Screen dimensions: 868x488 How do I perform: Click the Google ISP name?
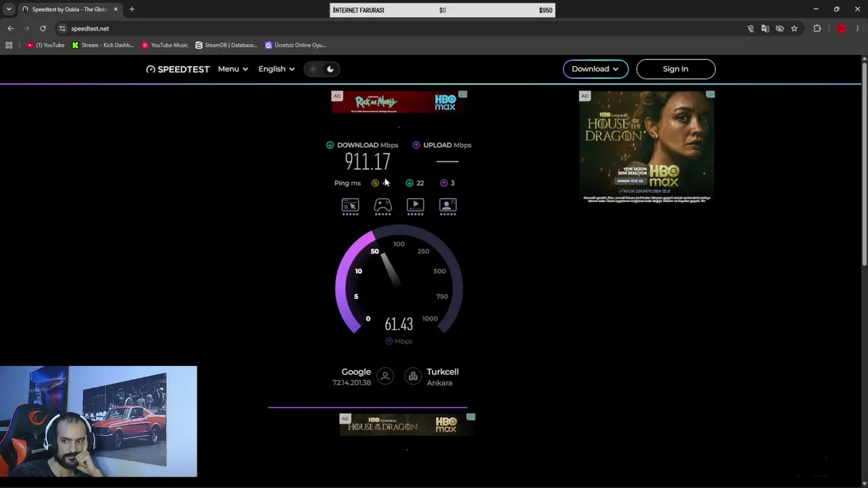(x=356, y=372)
